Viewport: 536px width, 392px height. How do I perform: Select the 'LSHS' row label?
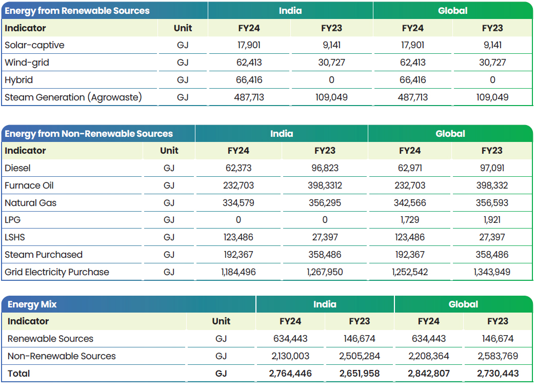coord(15,237)
